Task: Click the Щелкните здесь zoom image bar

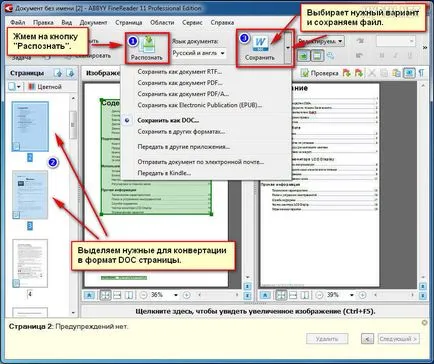Action: point(255,311)
